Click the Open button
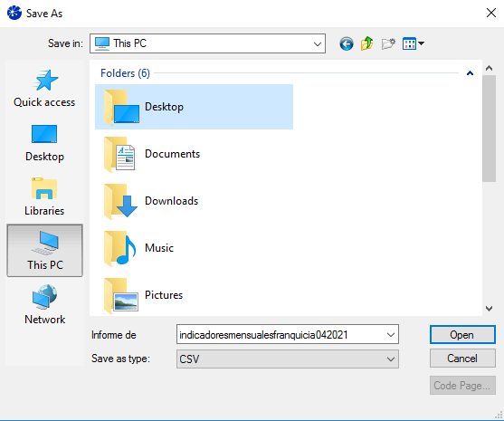Viewport: 504px width, 421px height. pos(462,335)
